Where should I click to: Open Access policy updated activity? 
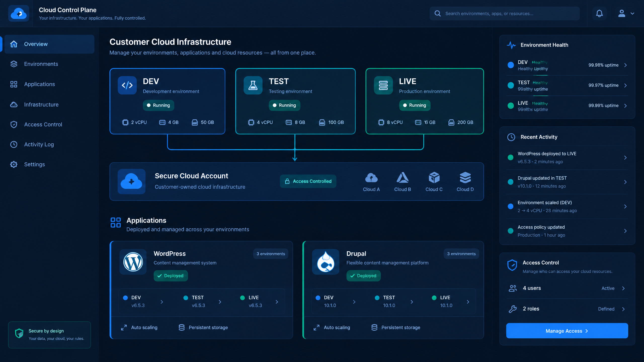point(567,231)
